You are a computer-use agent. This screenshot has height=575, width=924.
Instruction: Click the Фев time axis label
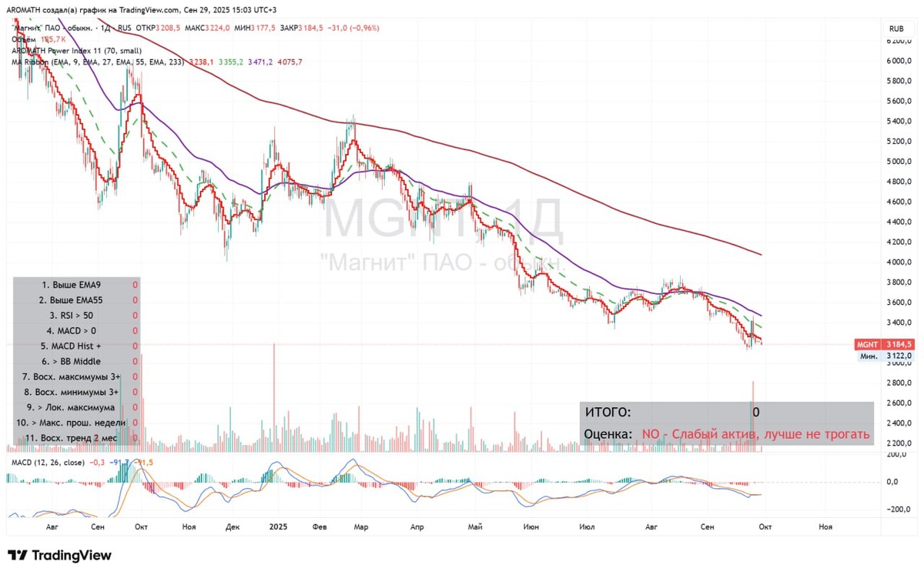(321, 527)
